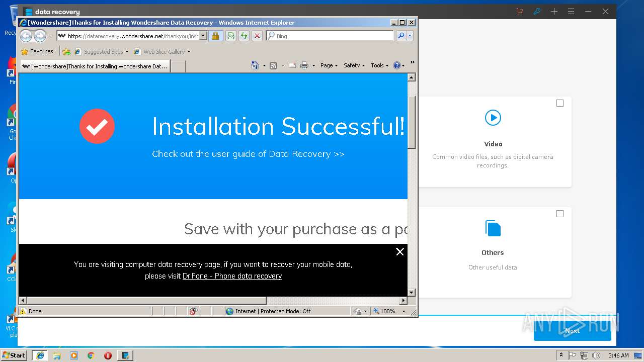Open the Tools menu
The height and width of the screenshot is (362, 644).
380,65
